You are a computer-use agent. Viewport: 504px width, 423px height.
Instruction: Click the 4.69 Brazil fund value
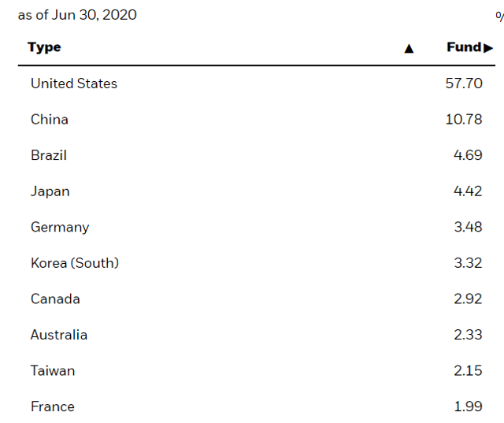(468, 155)
